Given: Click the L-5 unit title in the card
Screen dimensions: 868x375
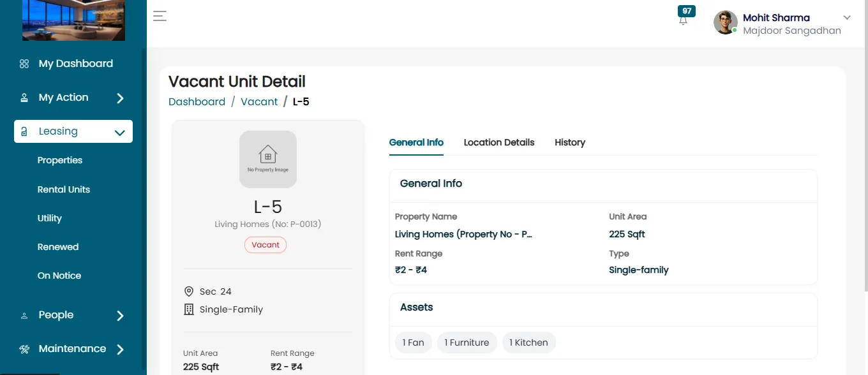Looking at the screenshot, I should click(x=268, y=207).
